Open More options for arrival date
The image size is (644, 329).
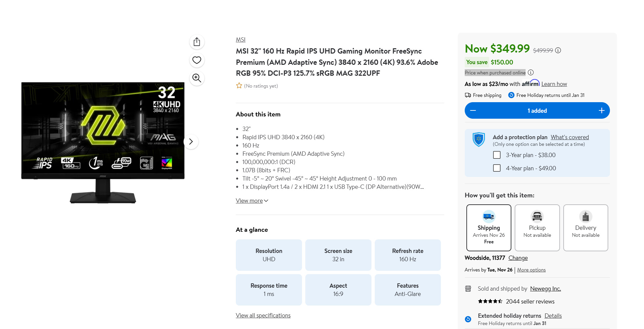(532, 270)
